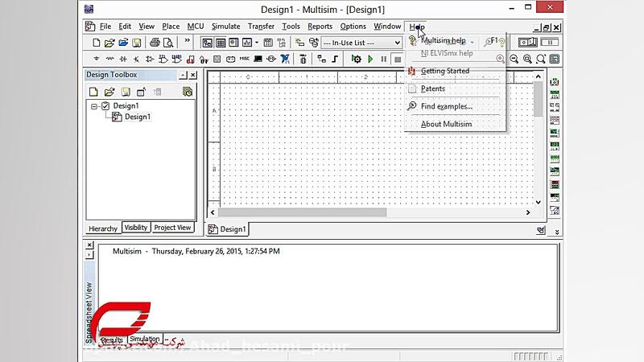This screenshot has width=644, height=362.
Task: Toggle the Spreadsheet View display button
Action: click(221, 43)
